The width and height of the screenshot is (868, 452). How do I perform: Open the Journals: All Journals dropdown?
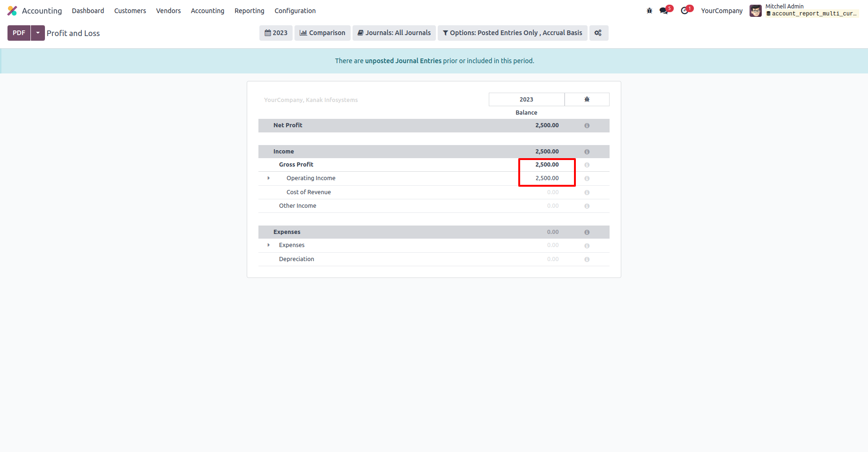click(394, 33)
